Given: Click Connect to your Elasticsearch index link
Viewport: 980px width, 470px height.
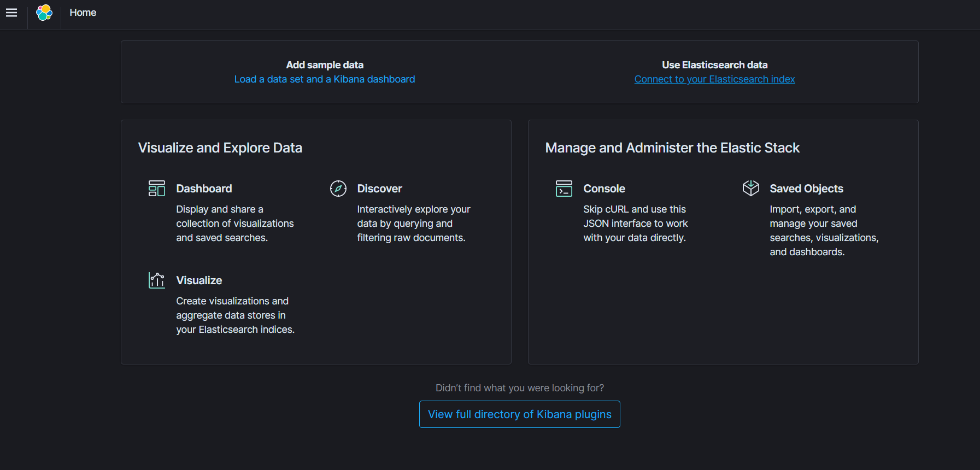Looking at the screenshot, I should 714,79.
